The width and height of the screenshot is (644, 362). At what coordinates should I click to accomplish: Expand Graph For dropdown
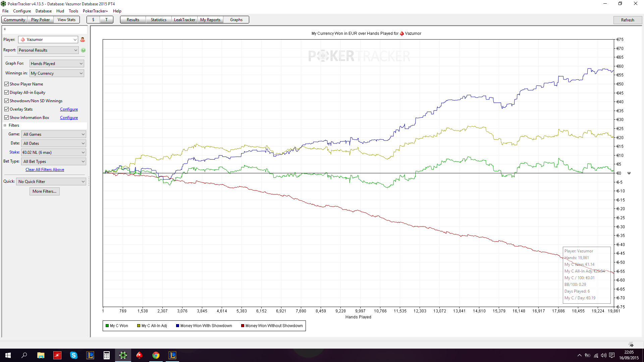[x=57, y=63]
